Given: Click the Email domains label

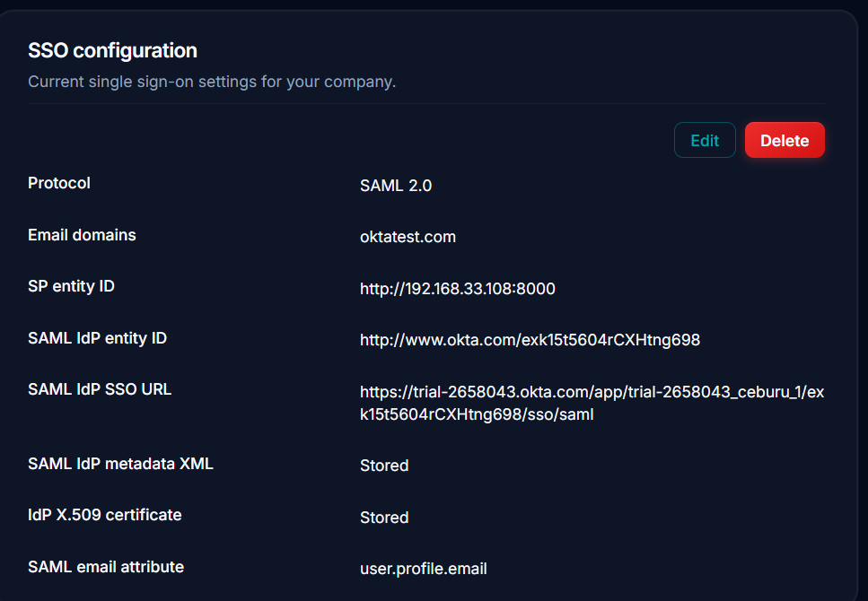Looking at the screenshot, I should point(82,235).
